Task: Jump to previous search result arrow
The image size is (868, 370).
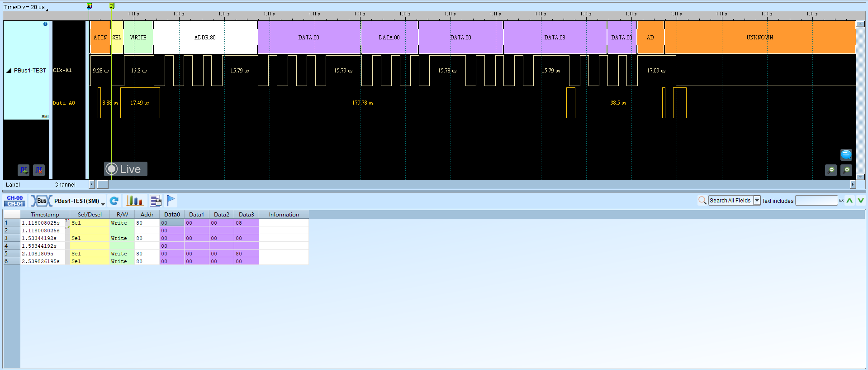Action: point(850,200)
